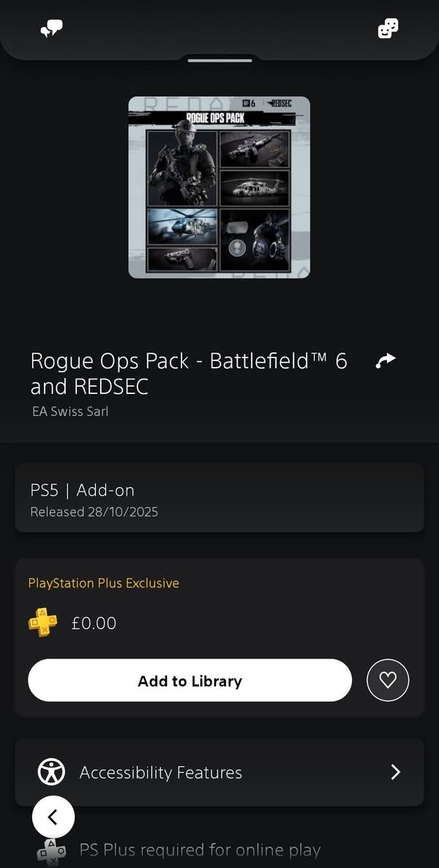Click the Released 28/10/2025 date text
The image size is (439, 868).
[x=94, y=512]
